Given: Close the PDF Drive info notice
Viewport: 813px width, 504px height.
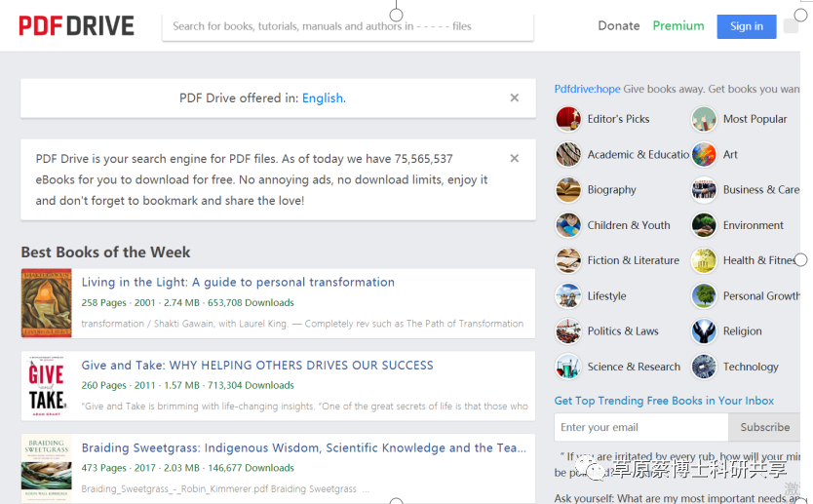Looking at the screenshot, I should click(x=515, y=159).
